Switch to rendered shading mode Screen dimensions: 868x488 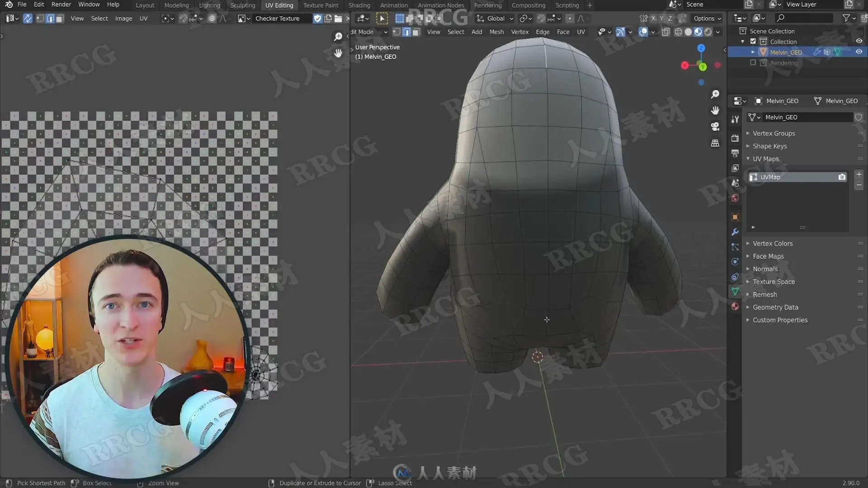(x=708, y=32)
